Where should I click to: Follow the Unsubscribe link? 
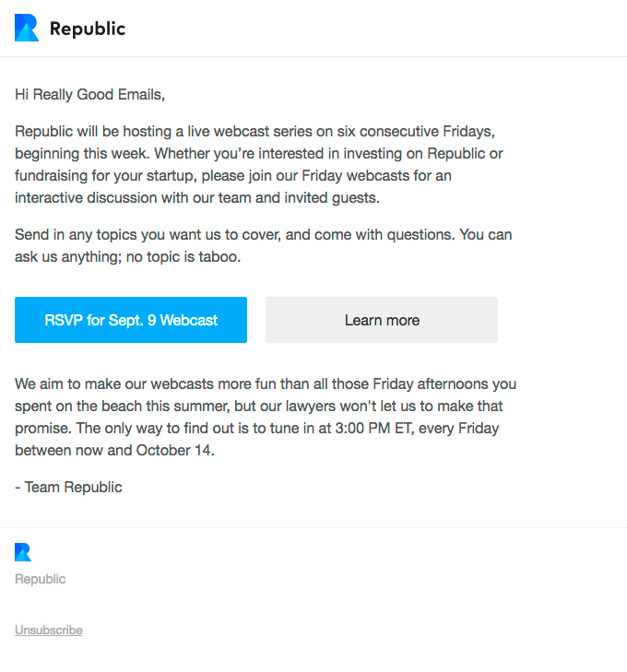point(49,631)
